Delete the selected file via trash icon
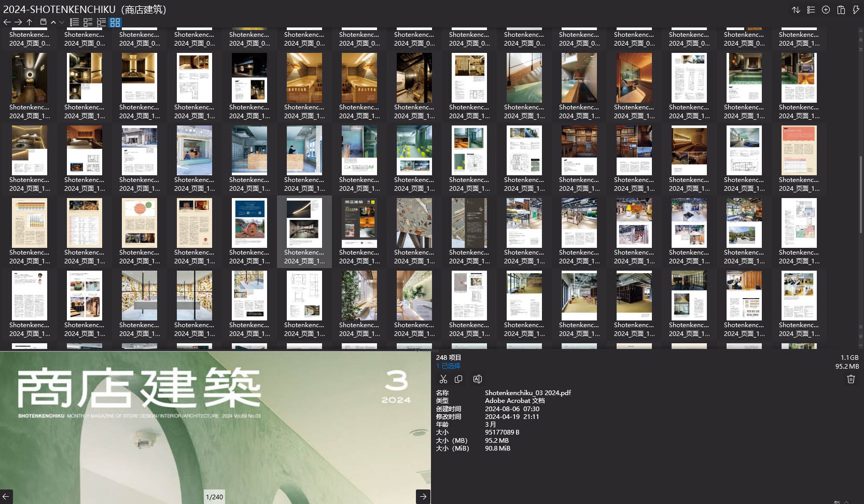Screen dimensions: 864x504 coord(850,379)
